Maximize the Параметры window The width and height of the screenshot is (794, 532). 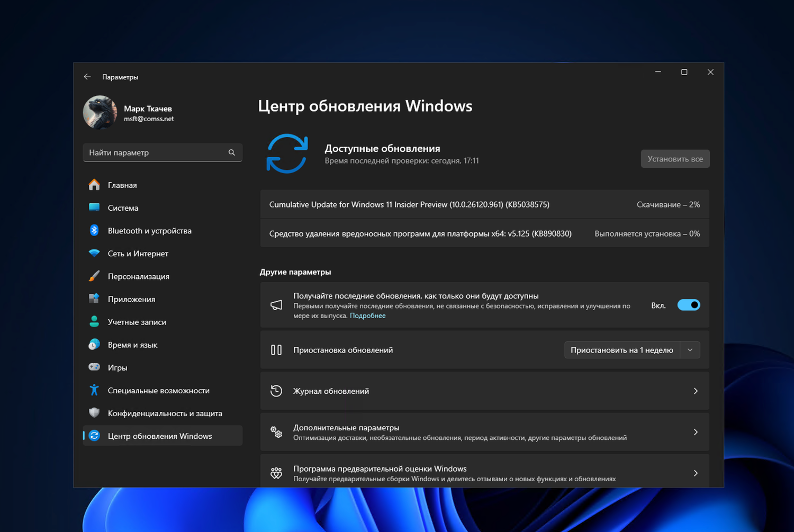pyautogui.click(x=684, y=72)
